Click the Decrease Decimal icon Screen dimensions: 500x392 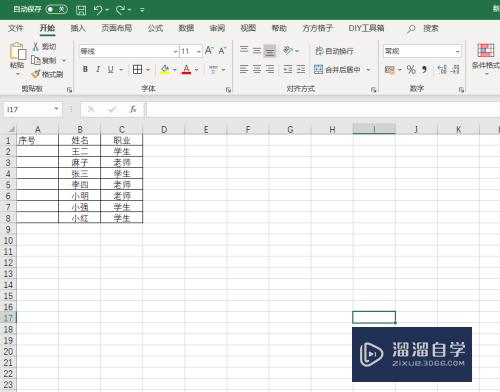click(455, 69)
